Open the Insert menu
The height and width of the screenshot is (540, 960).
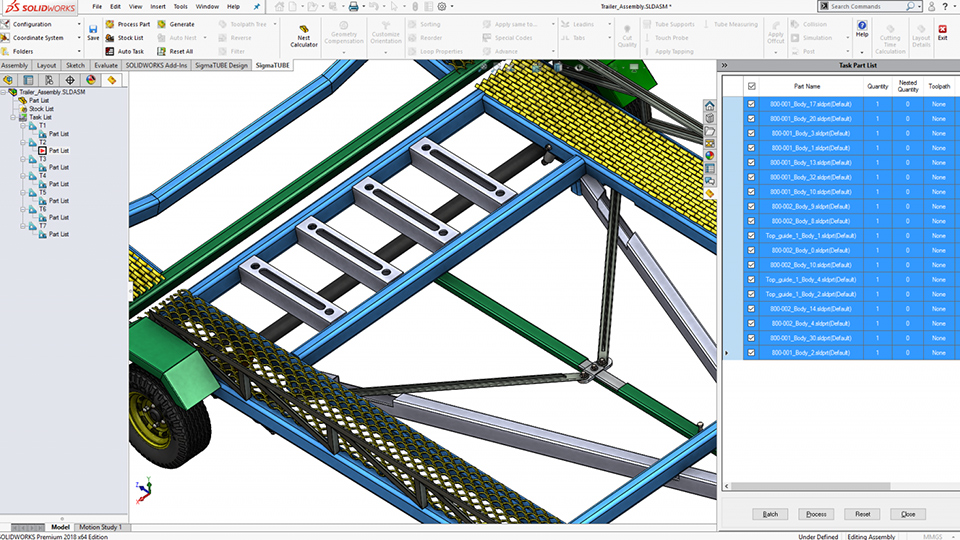[x=157, y=7]
